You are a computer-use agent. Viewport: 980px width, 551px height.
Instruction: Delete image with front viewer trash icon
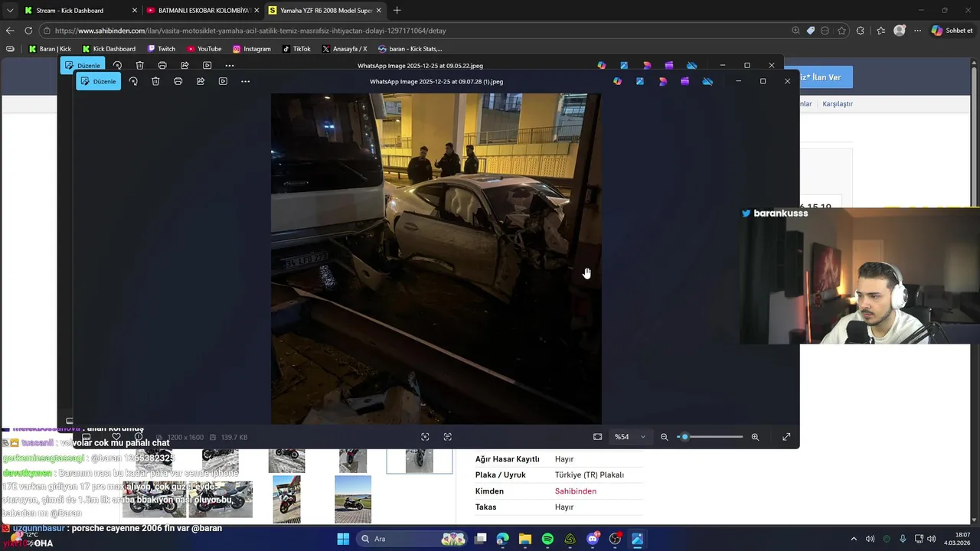(155, 81)
